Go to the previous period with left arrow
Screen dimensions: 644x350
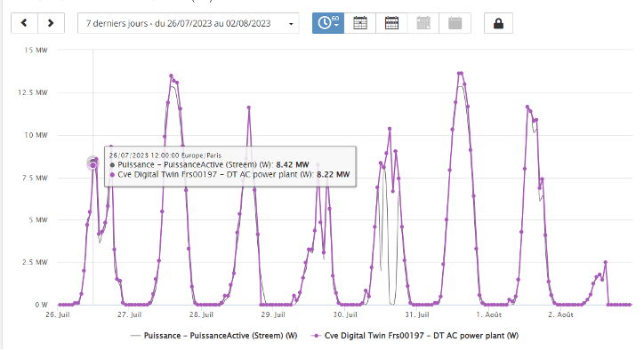click(x=24, y=23)
